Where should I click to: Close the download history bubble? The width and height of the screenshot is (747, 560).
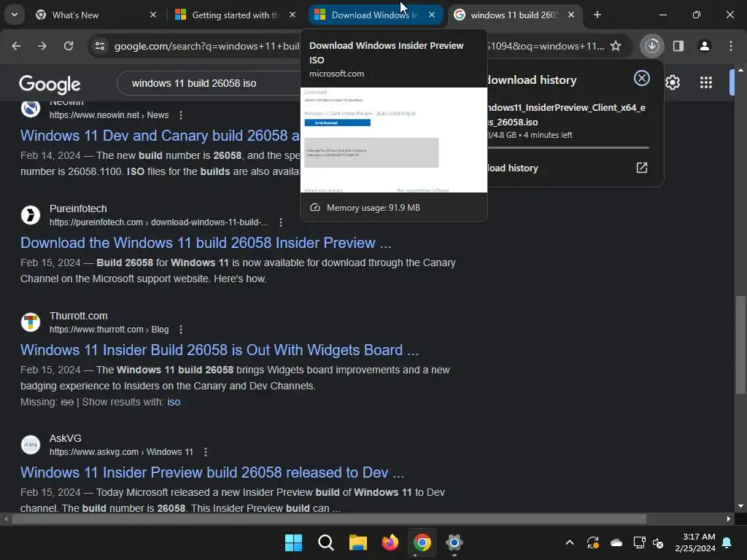[642, 78]
